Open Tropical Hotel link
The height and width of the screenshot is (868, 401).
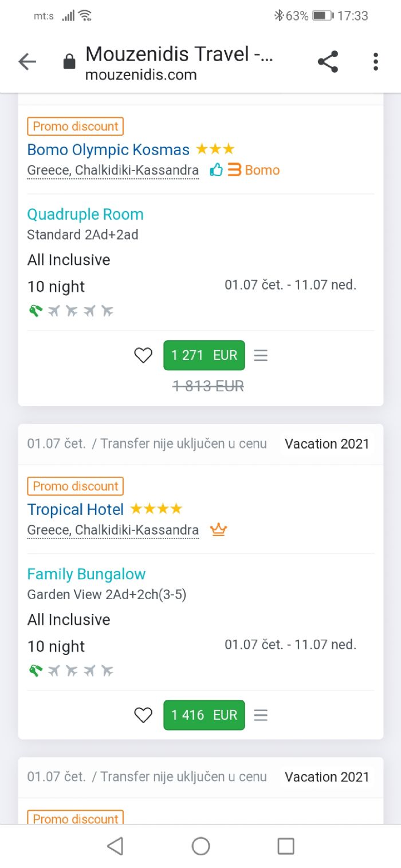[76, 510]
